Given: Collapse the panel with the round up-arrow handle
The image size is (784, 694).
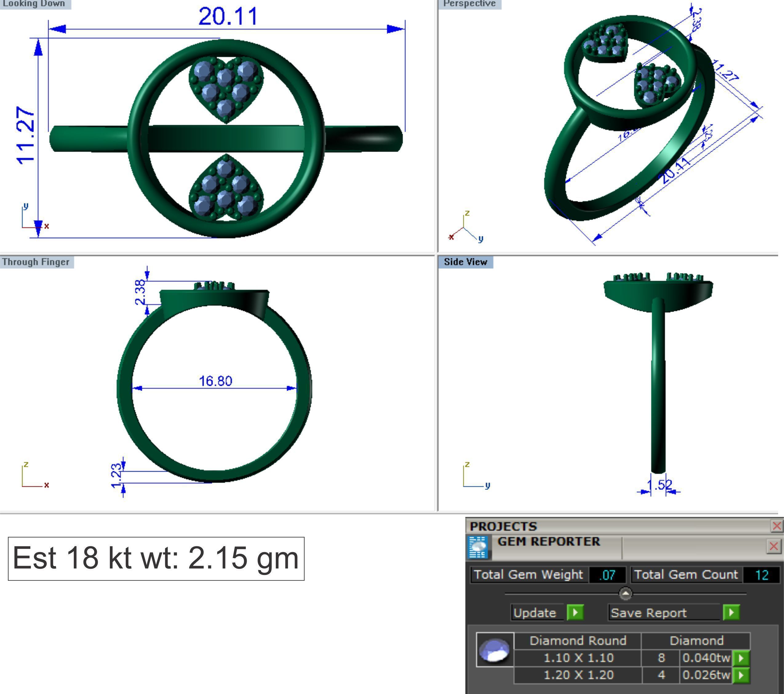Looking at the screenshot, I should coord(626,594).
